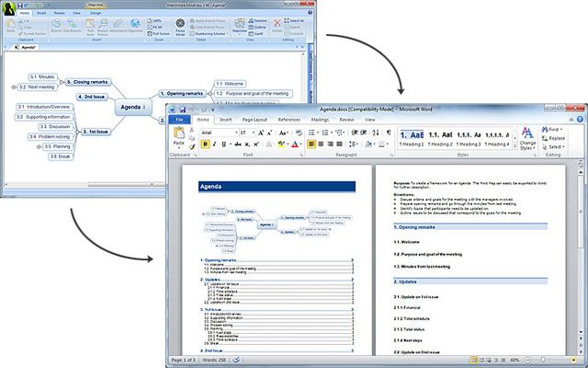Click the Numbering list icon in Word
The height and width of the screenshot is (368, 588).
click(327, 132)
